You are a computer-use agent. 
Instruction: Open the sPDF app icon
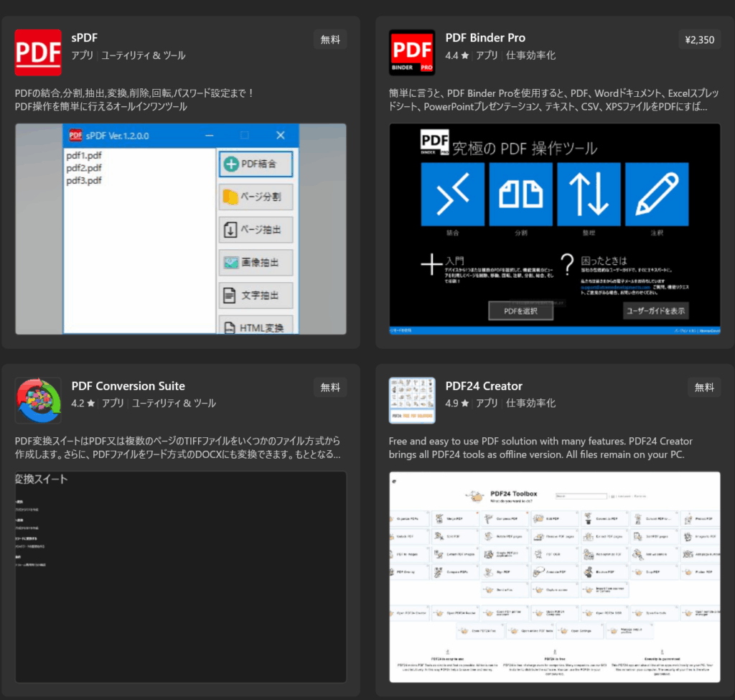[38, 52]
